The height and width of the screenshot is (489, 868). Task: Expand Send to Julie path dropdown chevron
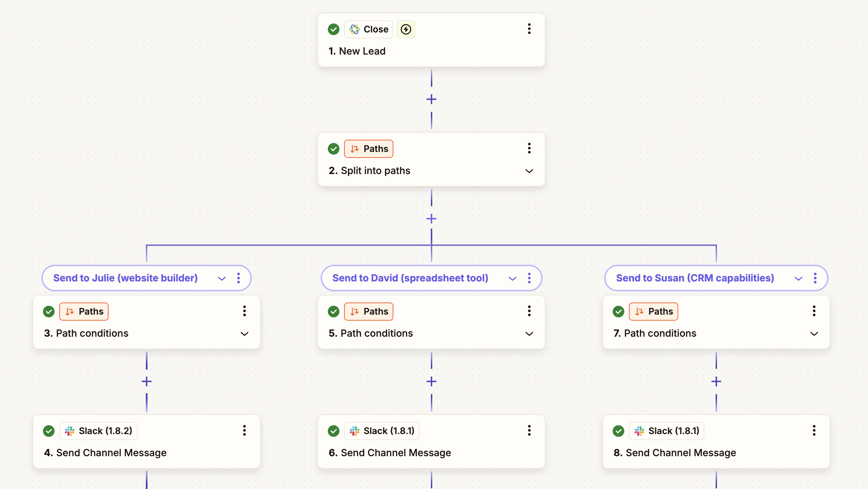point(222,278)
